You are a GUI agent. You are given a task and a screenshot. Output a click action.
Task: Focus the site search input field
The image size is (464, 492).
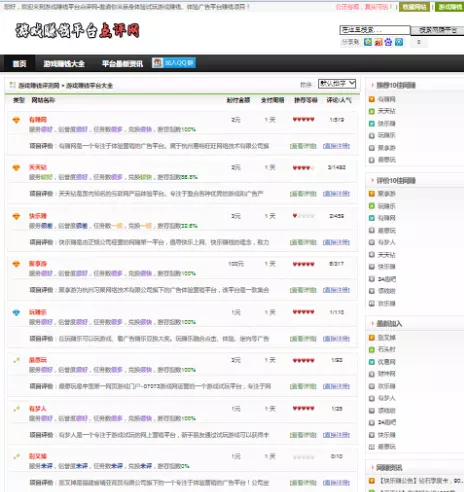pos(375,30)
